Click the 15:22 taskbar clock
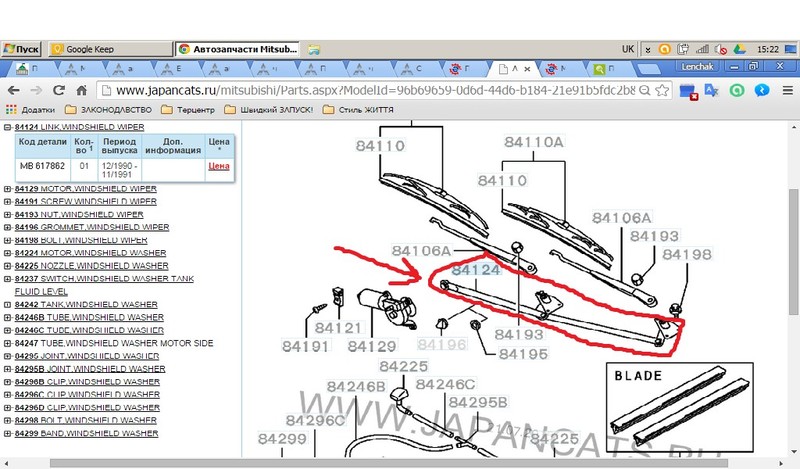Image resolution: width=800 pixels, height=469 pixels. (767, 50)
